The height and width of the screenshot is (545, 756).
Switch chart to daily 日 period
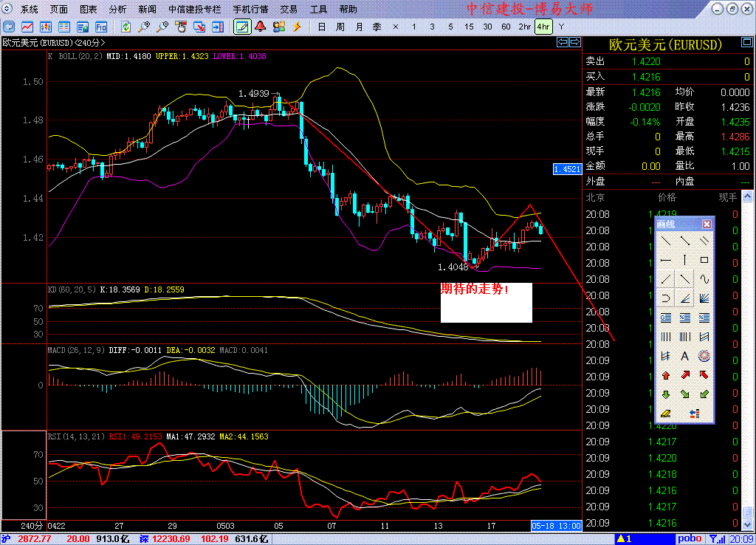[x=322, y=27]
